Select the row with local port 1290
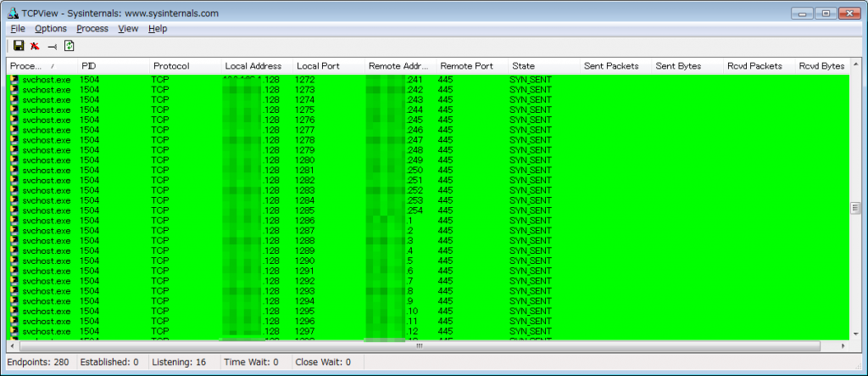This screenshot has width=868, height=376. (305, 261)
